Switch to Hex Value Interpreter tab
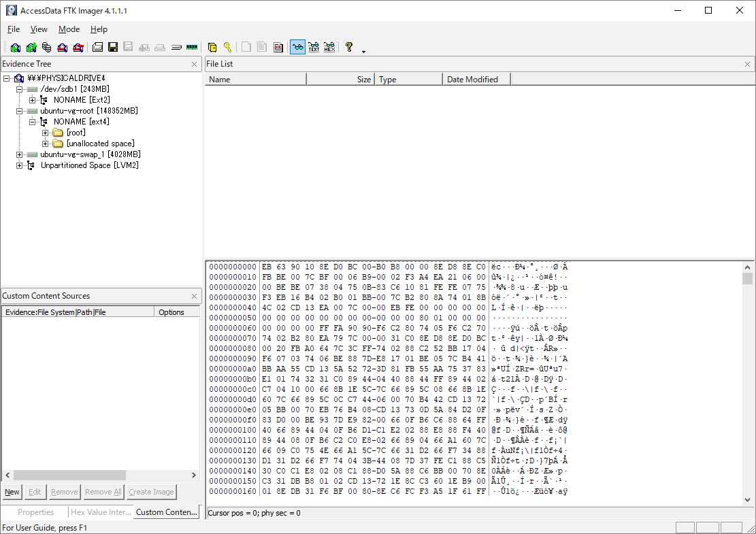This screenshot has width=756, height=534. 101,512
